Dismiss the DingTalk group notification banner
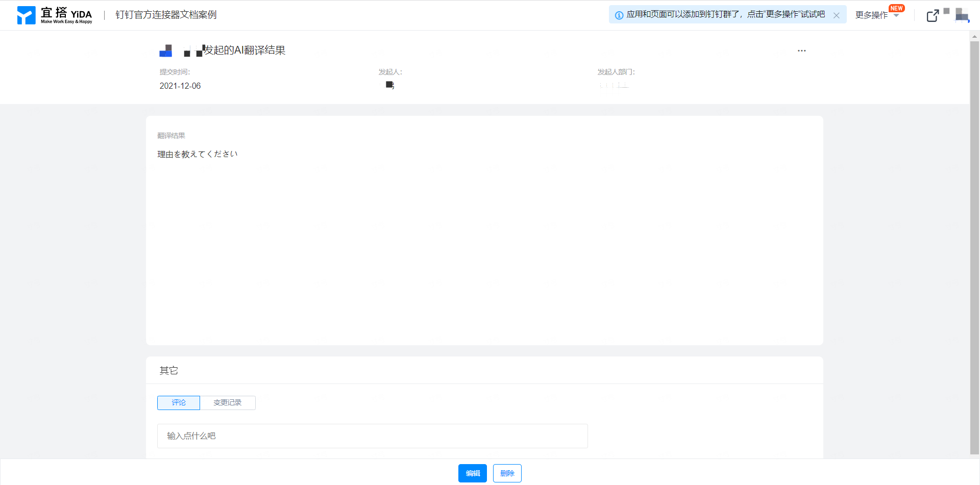 [836, 15]
